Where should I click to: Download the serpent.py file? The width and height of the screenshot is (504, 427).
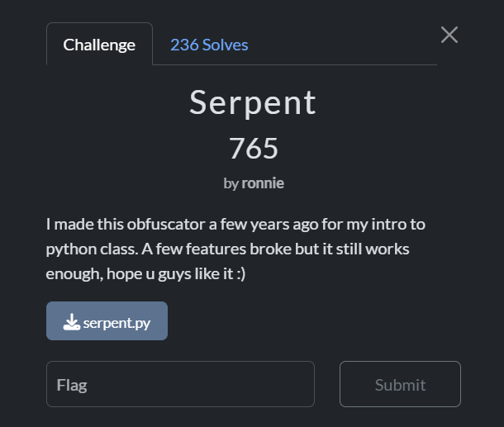[107, 321]
